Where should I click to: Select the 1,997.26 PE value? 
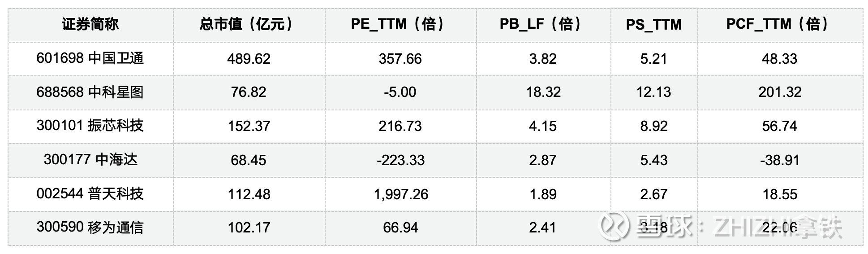tap(401, 194)
